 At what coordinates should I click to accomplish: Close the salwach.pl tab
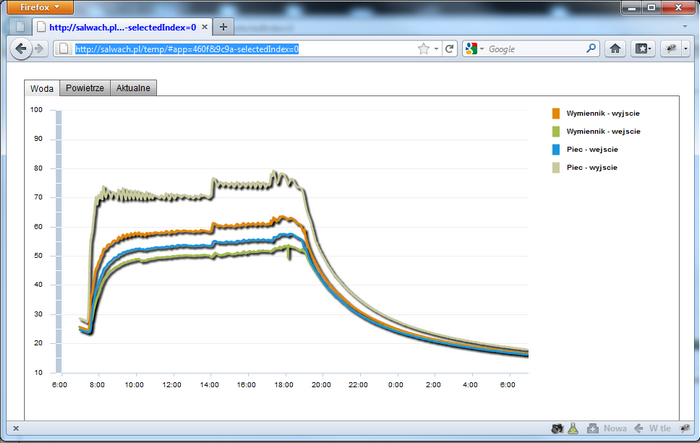204,27
